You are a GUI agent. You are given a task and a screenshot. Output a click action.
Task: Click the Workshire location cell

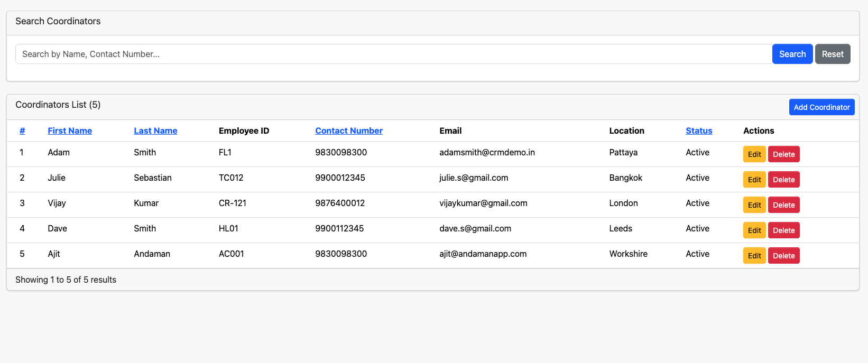tap(628, 254)
